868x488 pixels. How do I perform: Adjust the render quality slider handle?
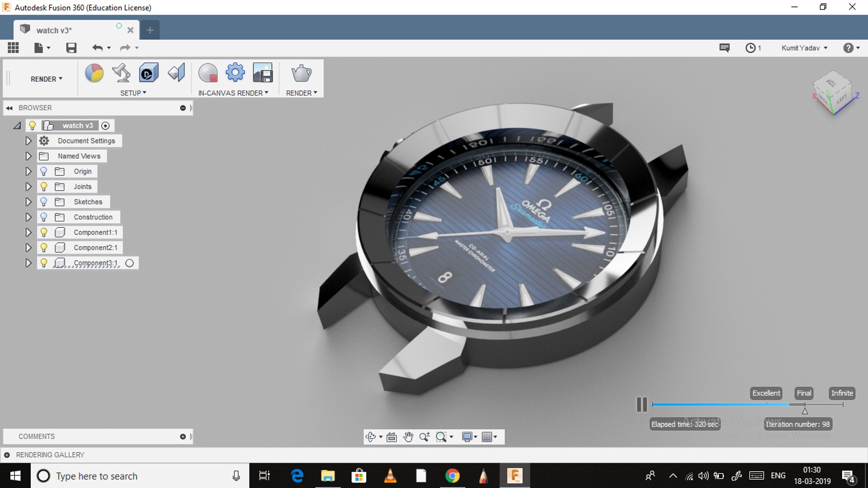pyautogui.click(x=805, y=411)
